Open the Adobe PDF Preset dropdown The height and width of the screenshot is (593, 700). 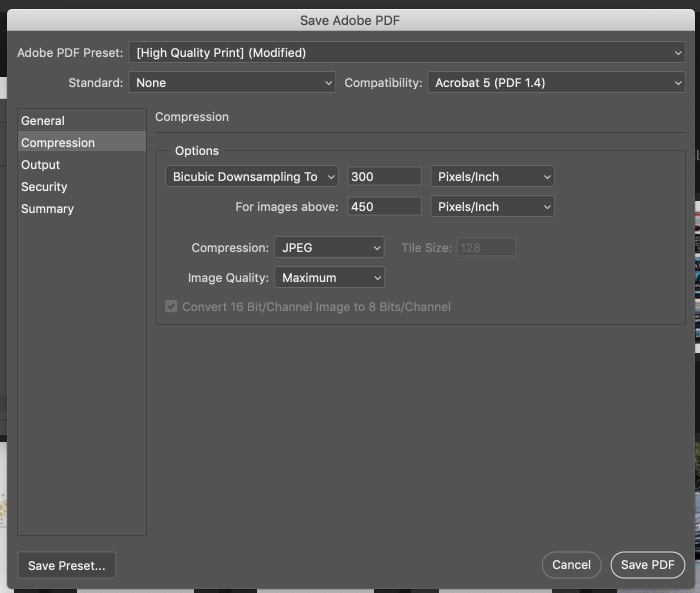[x=406, y=52]
